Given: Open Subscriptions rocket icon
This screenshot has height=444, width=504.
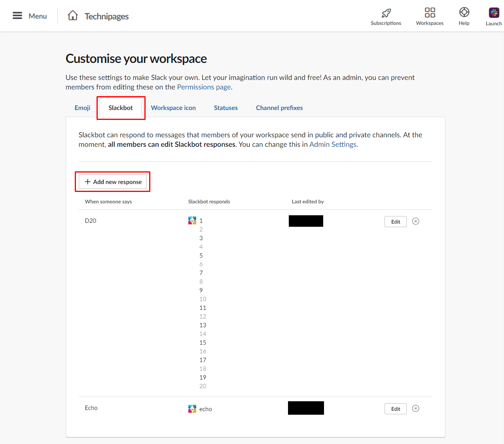Looking at the screenshot, I should point(386,13).
